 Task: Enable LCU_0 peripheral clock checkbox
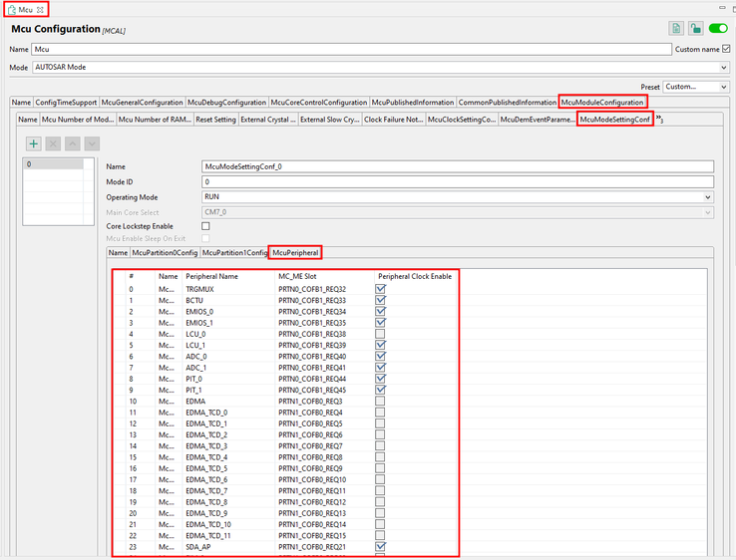click(380, 334)
